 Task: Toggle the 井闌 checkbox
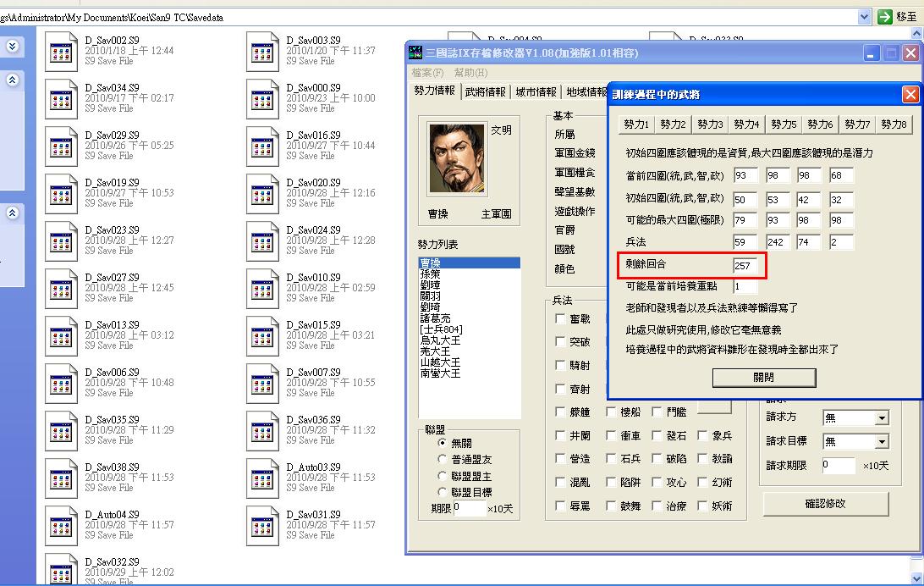560,435
